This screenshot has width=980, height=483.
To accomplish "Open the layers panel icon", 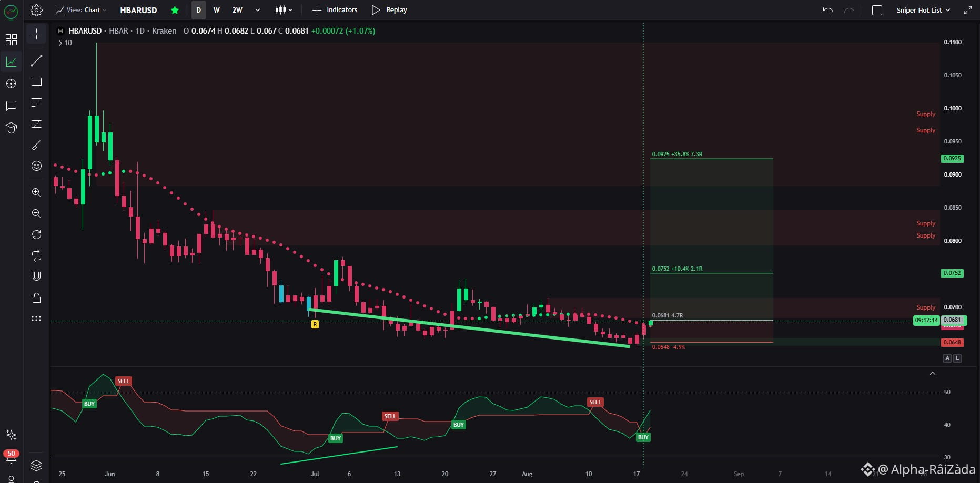I will click(36, 466).
